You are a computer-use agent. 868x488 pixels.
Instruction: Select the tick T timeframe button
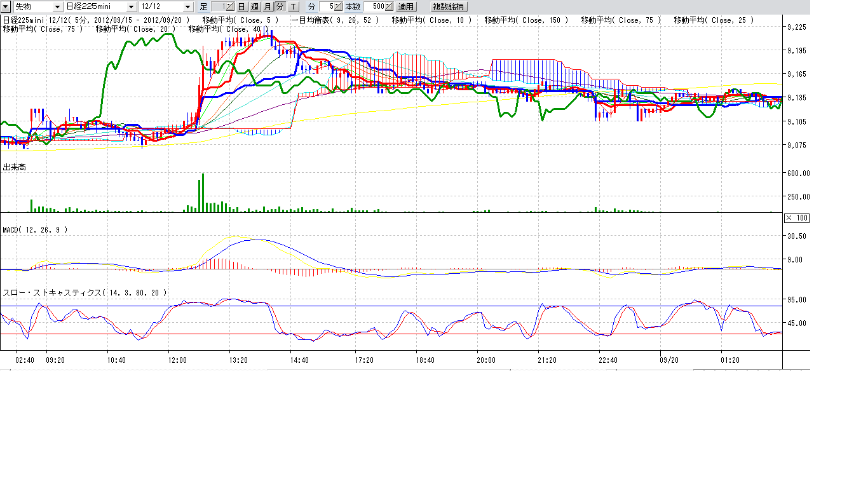[x=292, y=6]
